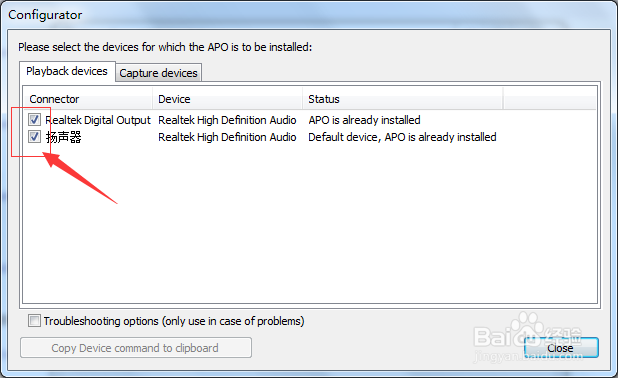Click the empty column header after Status
The image size is (618, 378).
pos(550,99)
